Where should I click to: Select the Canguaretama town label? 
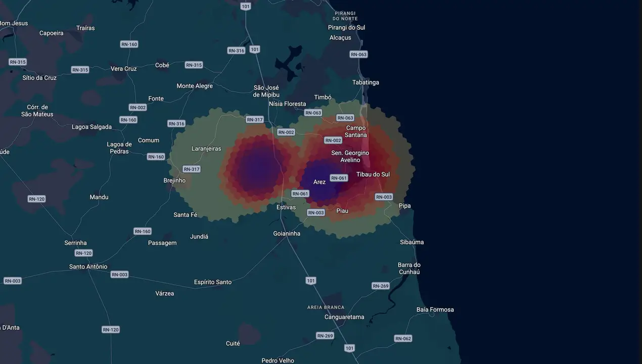[344, 317]
